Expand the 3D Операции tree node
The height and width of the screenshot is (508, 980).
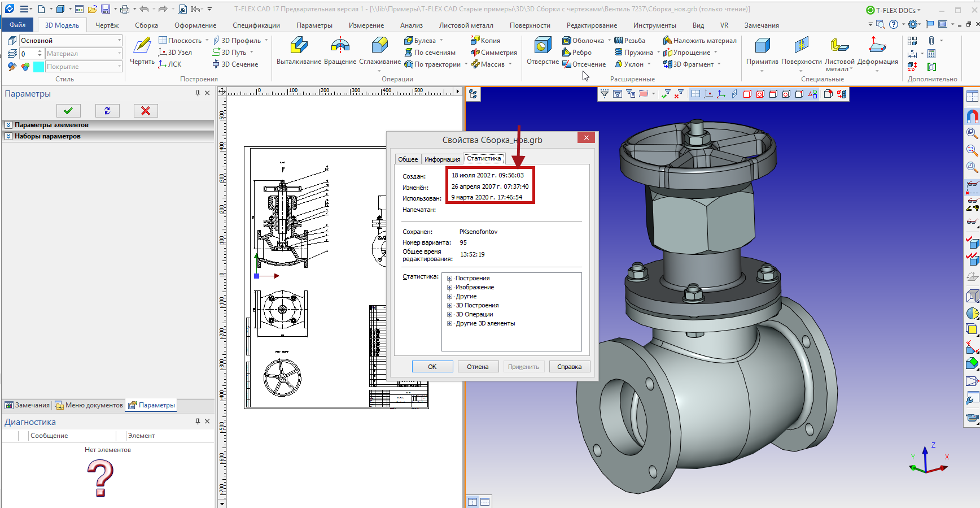pos(450,314)
